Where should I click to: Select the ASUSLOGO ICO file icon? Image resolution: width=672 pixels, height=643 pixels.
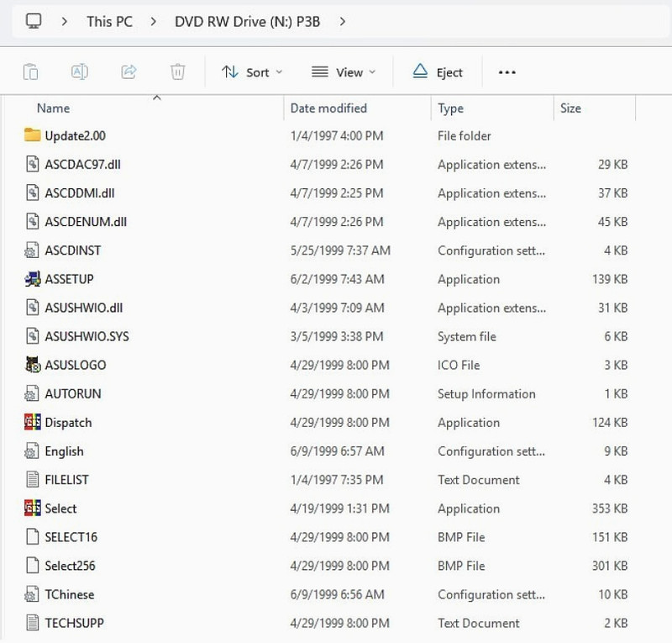click(33, 365)
